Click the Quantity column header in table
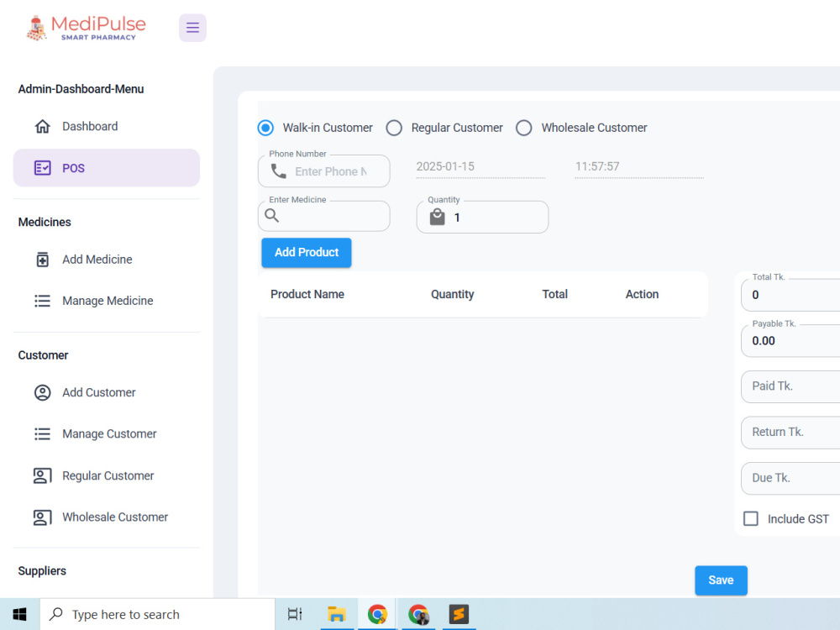840x630 pixels. 452,294
